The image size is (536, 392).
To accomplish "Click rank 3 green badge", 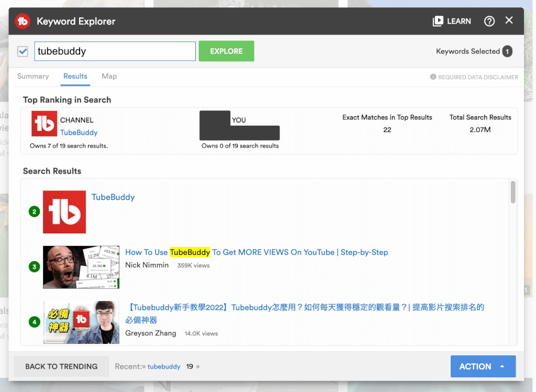I will (x=35, y=267).
